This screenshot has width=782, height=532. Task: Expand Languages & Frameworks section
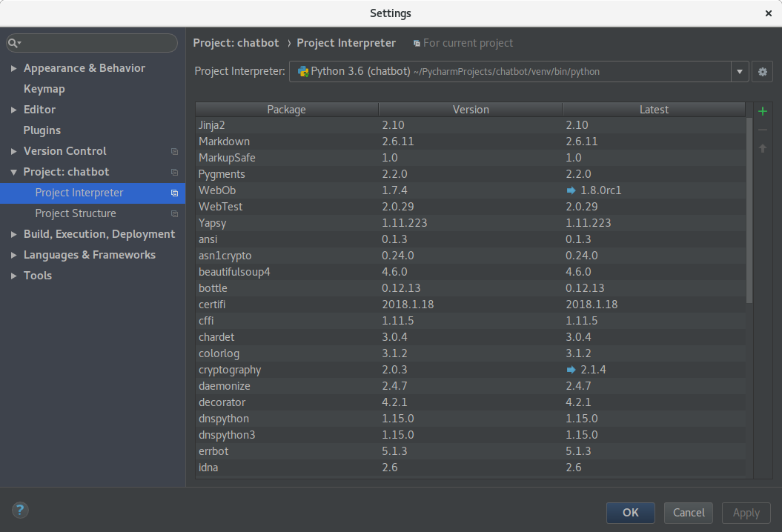pyautogui.click(x=13, y=256)
